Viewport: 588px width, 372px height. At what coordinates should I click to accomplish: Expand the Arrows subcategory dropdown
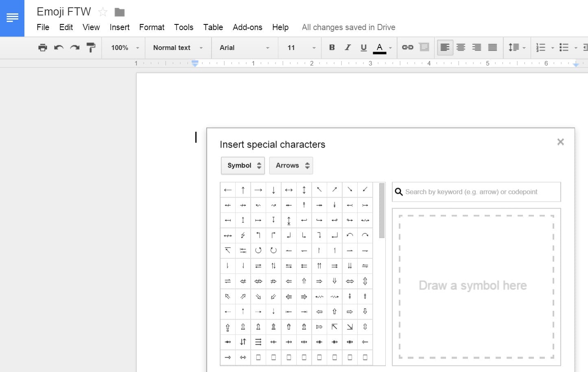291,165
